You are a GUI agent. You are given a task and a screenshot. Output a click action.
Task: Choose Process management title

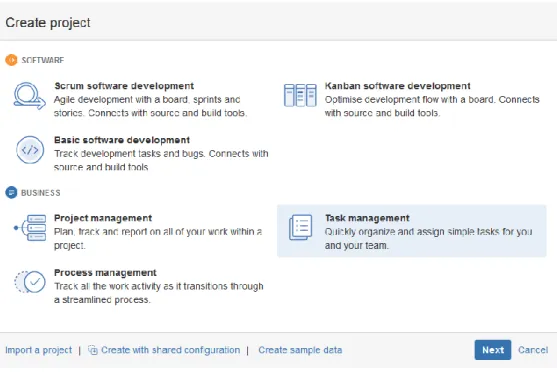pos(105,273)
